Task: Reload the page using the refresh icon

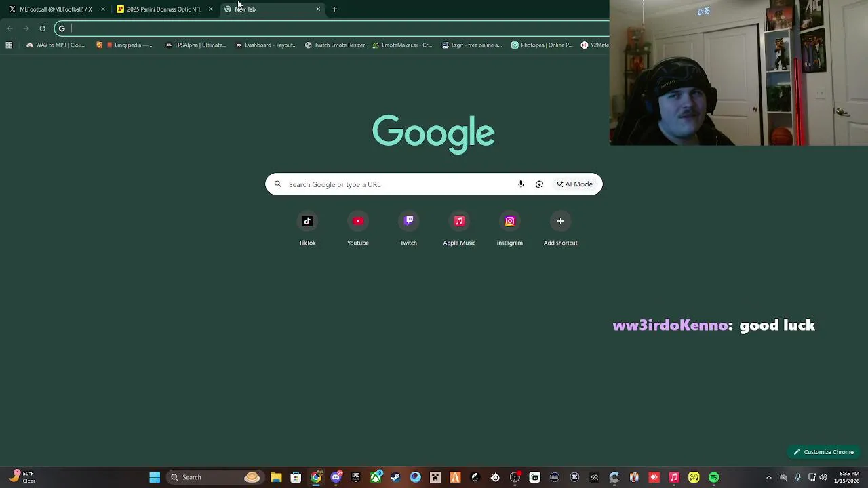Action: 42,28
